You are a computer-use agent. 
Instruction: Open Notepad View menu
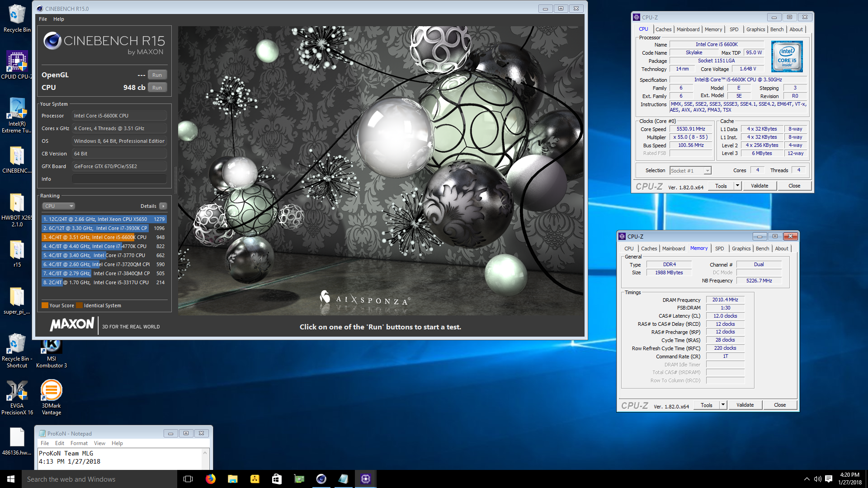99,443
